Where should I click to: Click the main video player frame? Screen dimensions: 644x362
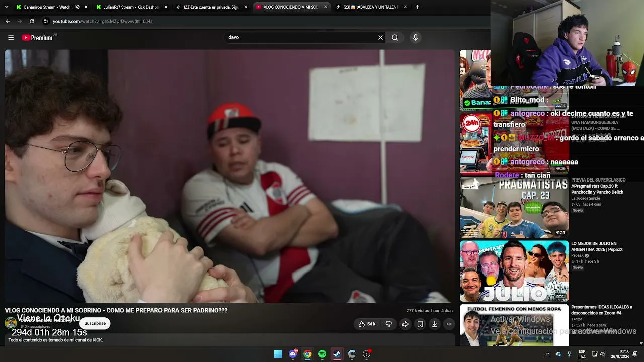(x=230, y=176)
